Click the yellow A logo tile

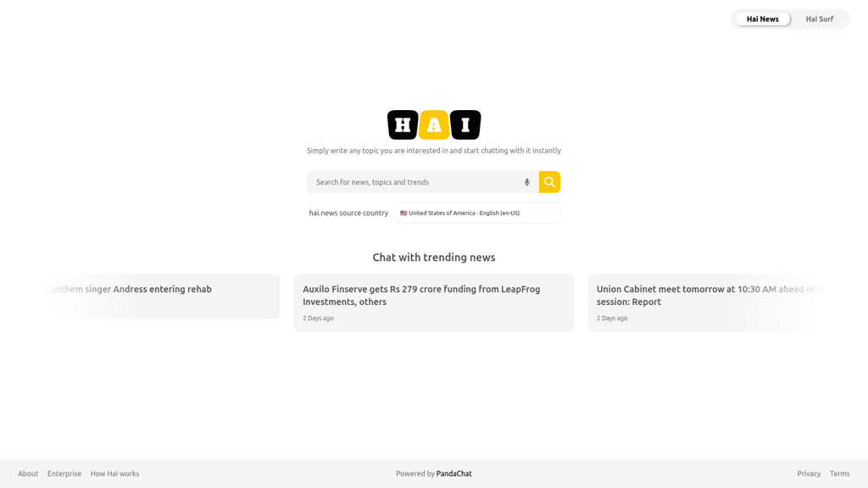tap(434, 125)
